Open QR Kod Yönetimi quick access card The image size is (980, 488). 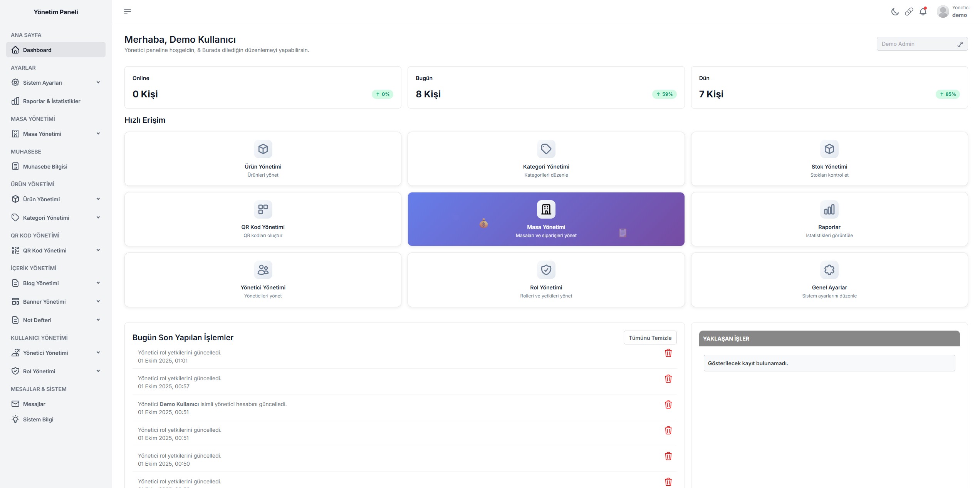(x=263, y=219)
